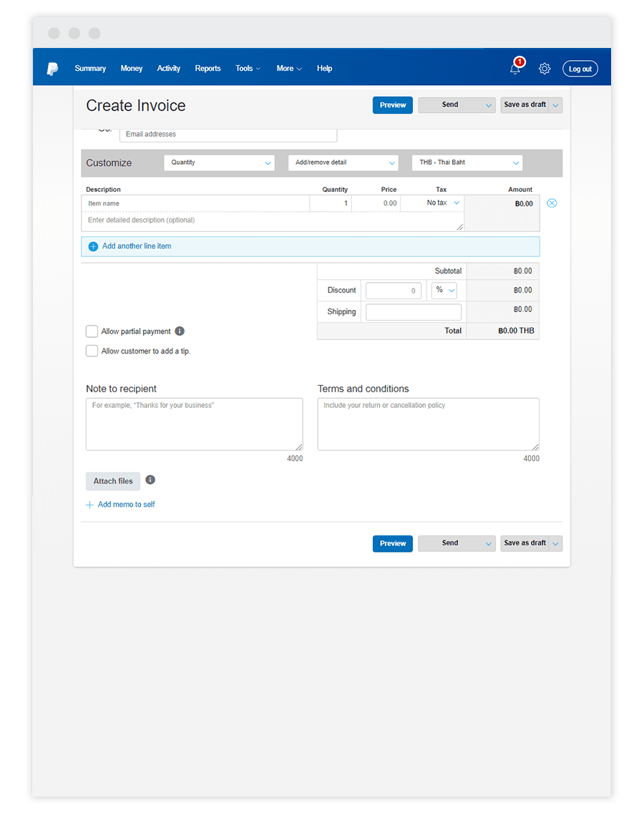The width and height of the screenshot is (644, 836).
Task: Click the Attach files button
Action: pos(113,481)
